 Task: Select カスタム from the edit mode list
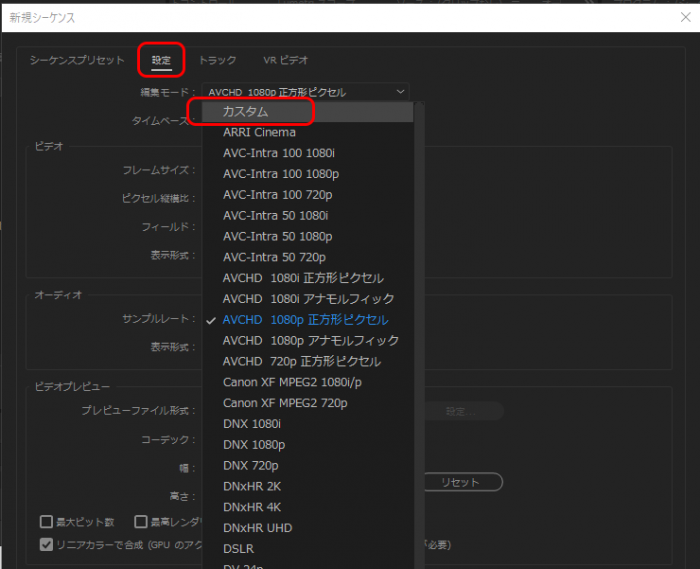[307, 112]
